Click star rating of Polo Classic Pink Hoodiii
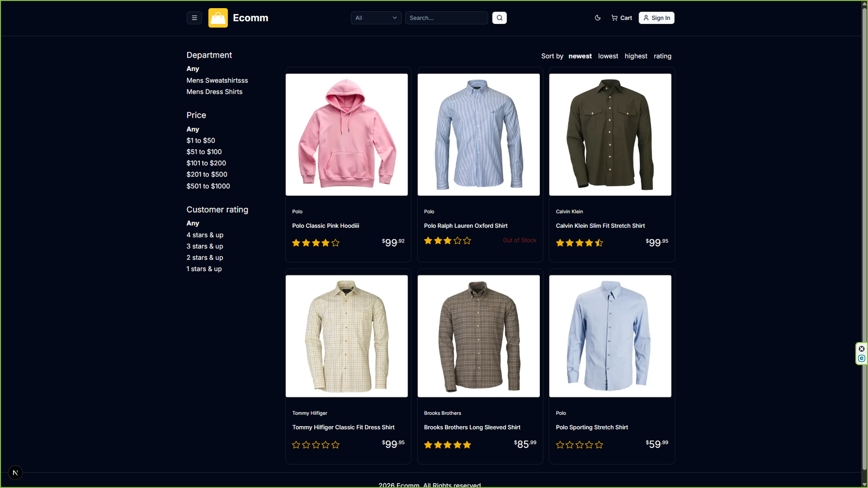The width and height of the screenshot is (868, 488). 316,243
